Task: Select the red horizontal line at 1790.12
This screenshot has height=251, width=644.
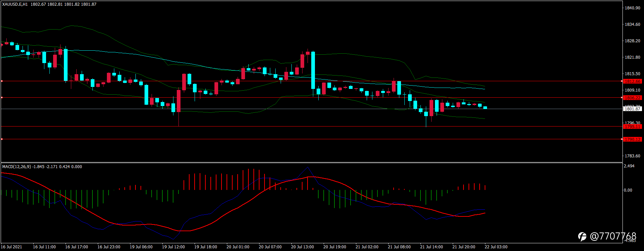Action: click(312, 139)
